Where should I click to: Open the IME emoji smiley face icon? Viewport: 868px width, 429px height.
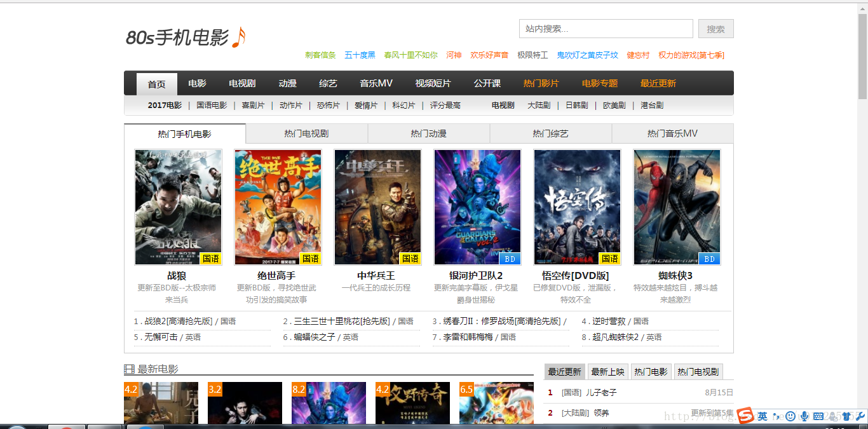point(790,416)
